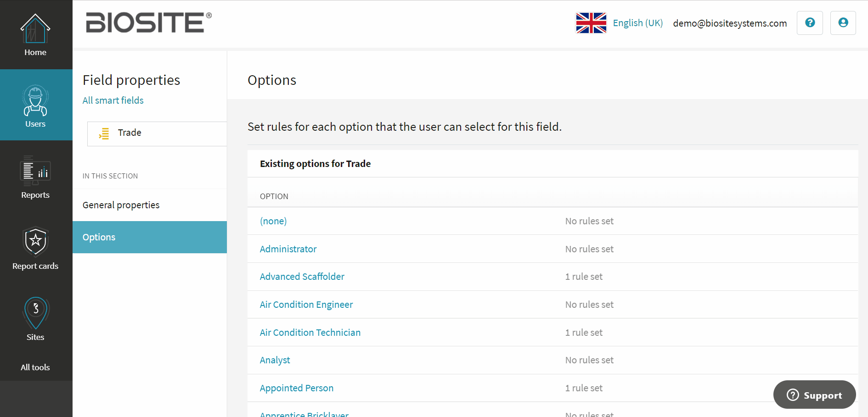This screenshot has height=417, width=868.
Task: Open the Advanced Scaffolder option
Action: click(302, 277)
